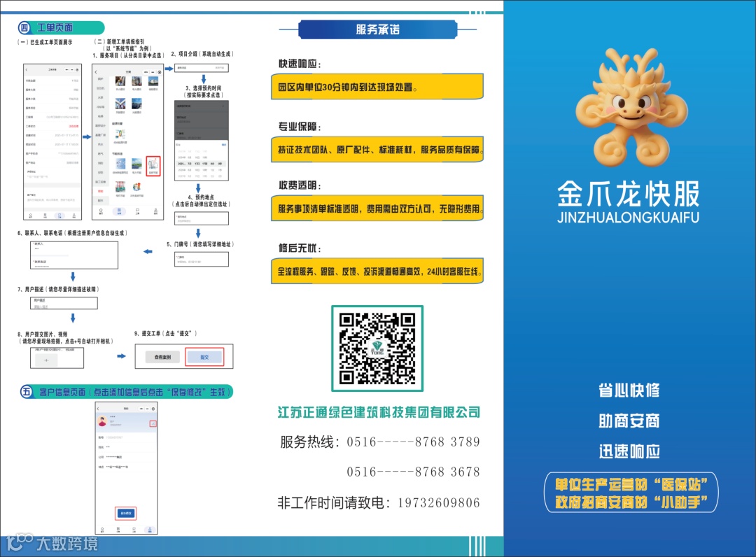Viewport: 756px width, 557px height.
Task: Click the step 1 服务项目 caption
Action: point(128,55)
